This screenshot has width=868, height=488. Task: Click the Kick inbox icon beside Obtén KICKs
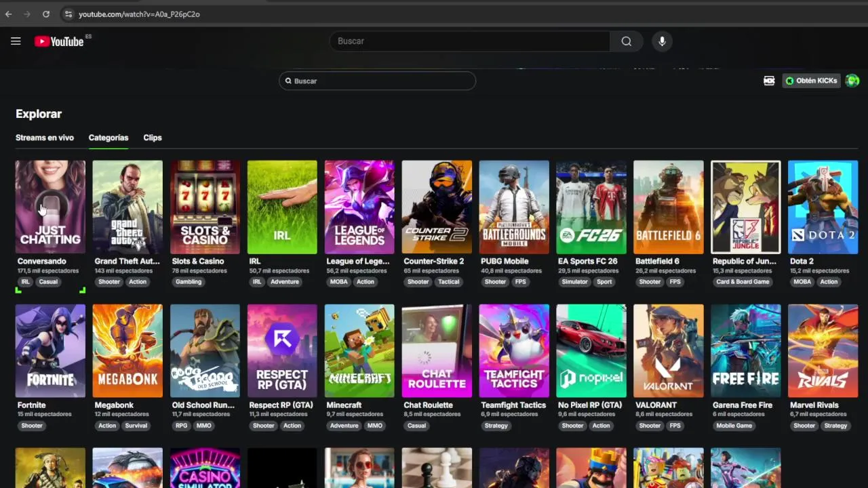pos(769,81)
